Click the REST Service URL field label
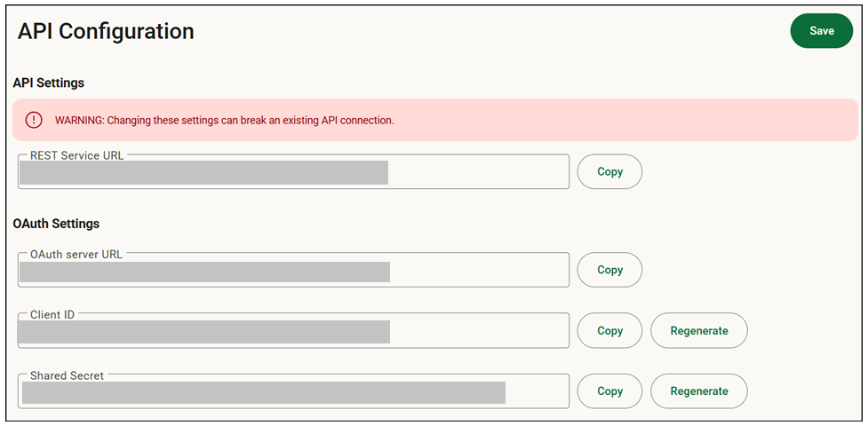868x426 pixels. coord(77,156)
